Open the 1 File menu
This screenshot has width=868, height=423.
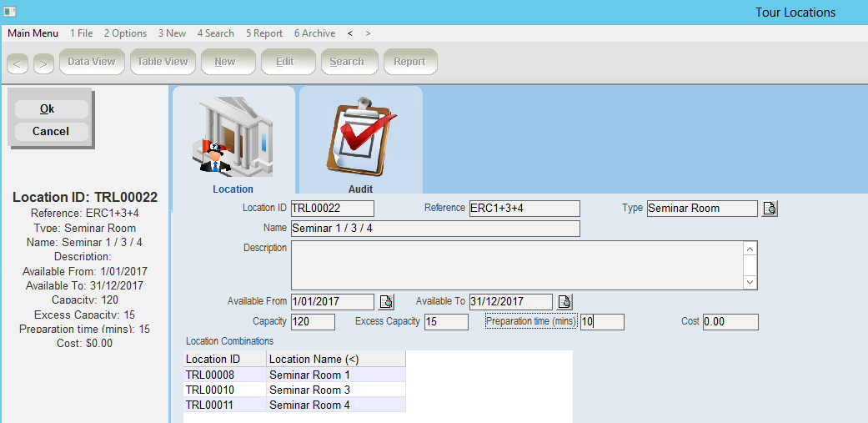[82, 33]
